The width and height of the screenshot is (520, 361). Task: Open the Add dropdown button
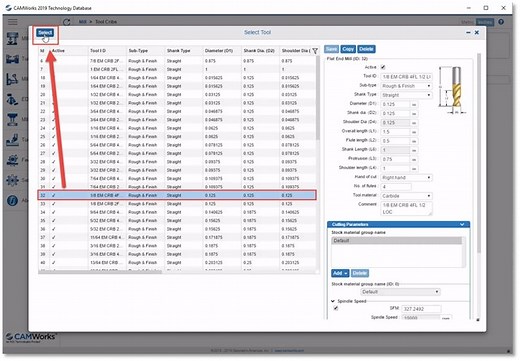(340, 273)
